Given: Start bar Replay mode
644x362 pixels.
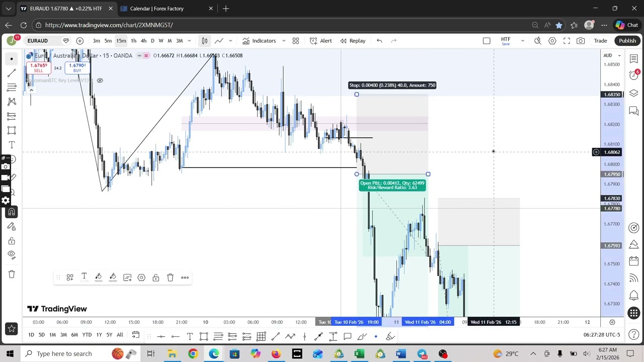Looking at the screenshot, I should (353, 41).
